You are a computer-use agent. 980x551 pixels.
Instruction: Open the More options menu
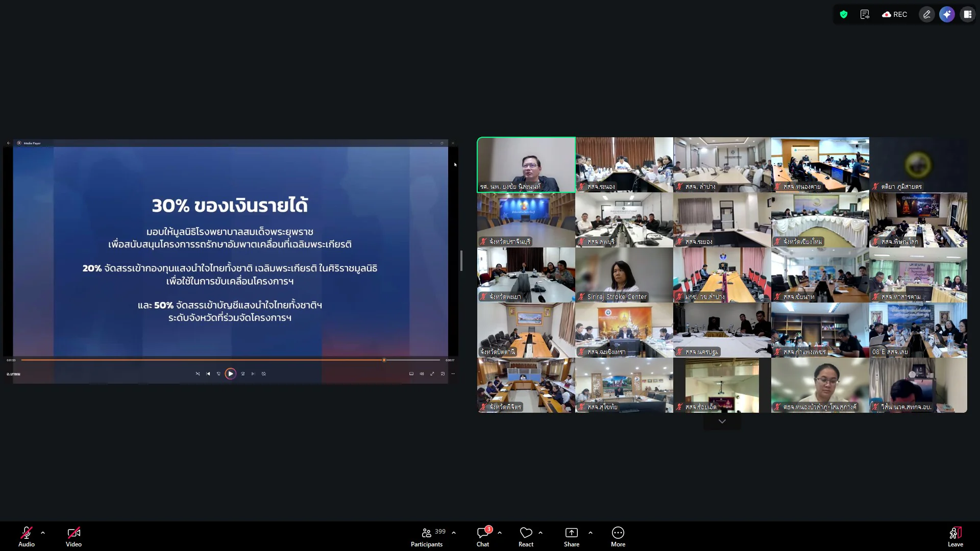618,537
